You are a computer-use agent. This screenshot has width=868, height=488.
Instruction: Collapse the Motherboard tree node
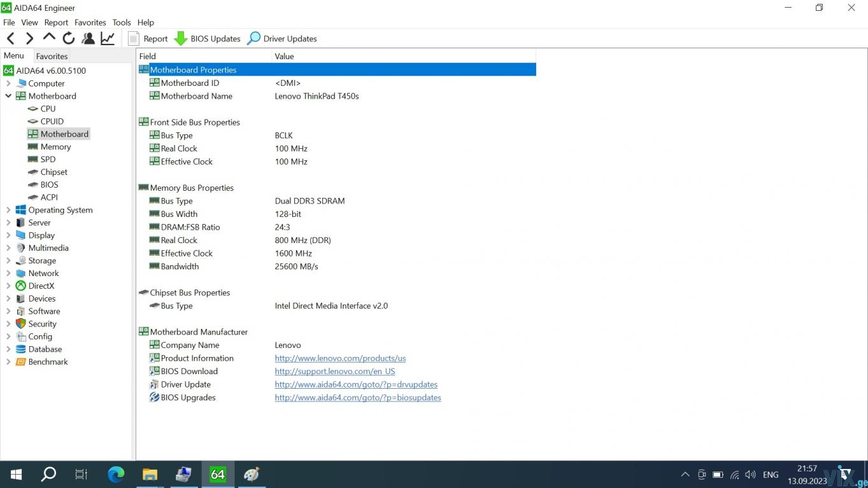click(x=8, y=96)
